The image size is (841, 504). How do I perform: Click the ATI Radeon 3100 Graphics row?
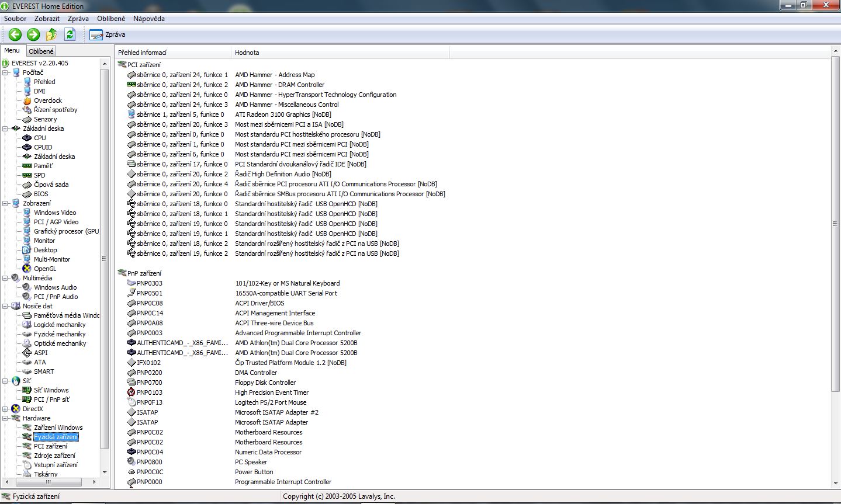coord(283,114)
